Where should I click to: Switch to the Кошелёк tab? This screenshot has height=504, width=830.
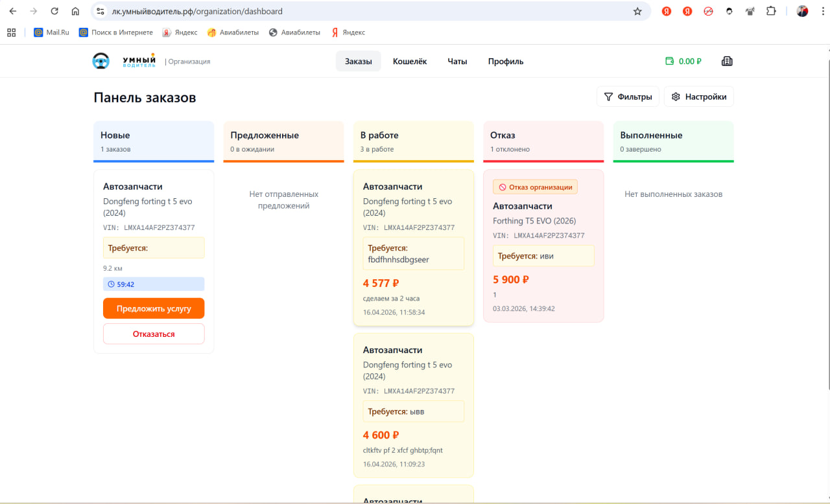[410, 62]
